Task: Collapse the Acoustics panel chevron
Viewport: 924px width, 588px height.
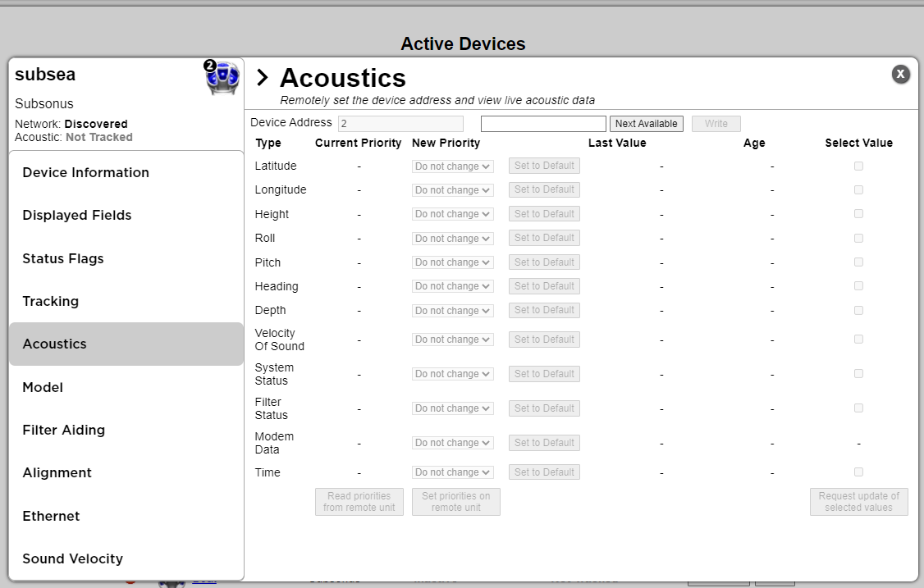Action: pyautogui.click(x=263, y=78)
